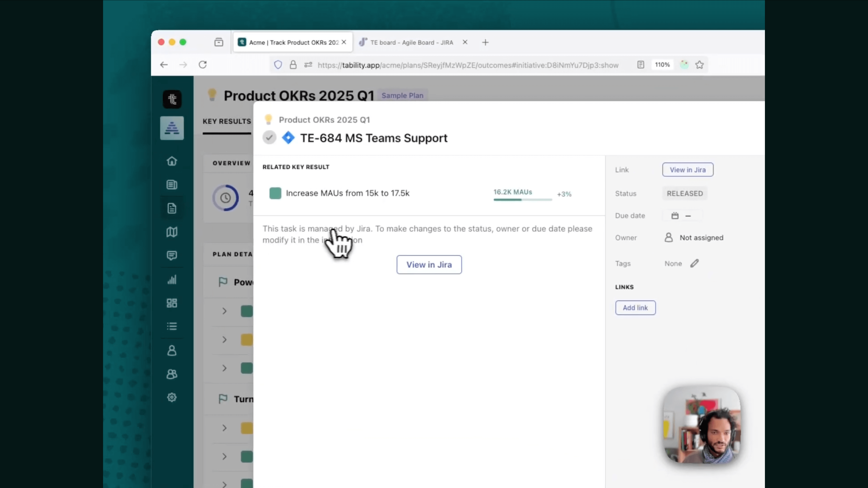This screenshot has width=868, height=488.
Task: Select the KEY RESULTS tab
Action: [x=227, y=121]
